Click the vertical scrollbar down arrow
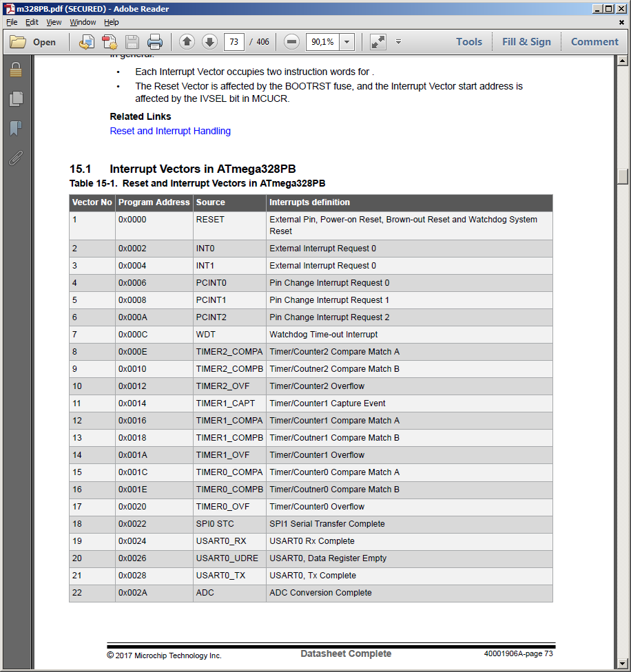Viewport: 631px width, 672px height. tap(623, 664)
